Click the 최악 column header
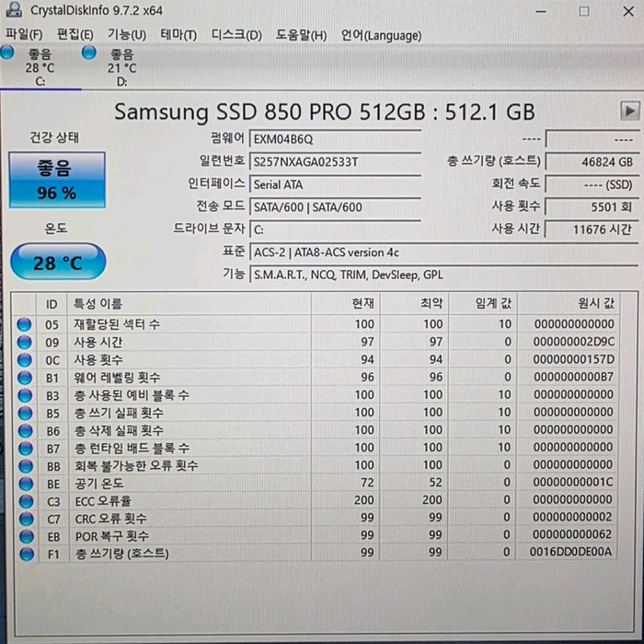 click(x=414, y=304)
